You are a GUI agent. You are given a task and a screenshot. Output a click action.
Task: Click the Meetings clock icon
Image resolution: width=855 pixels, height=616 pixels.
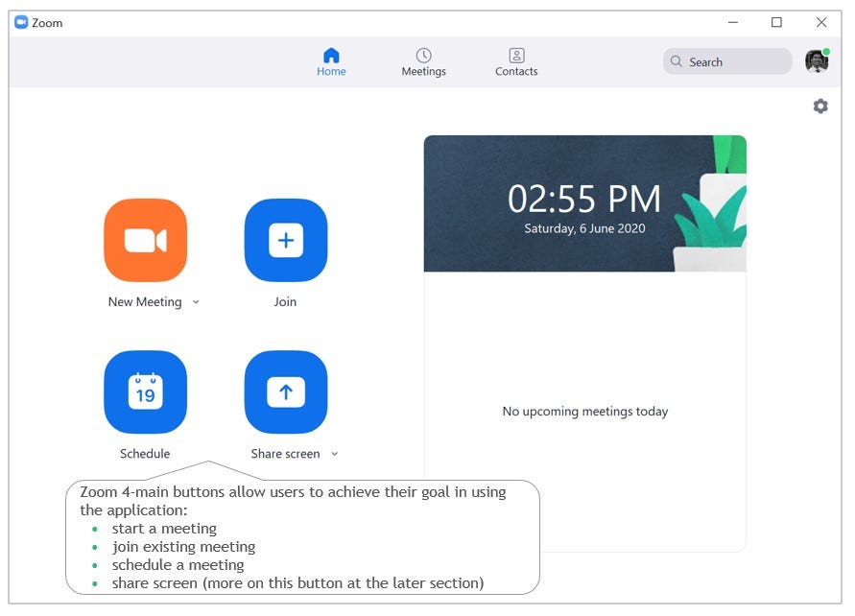(423, 54)
